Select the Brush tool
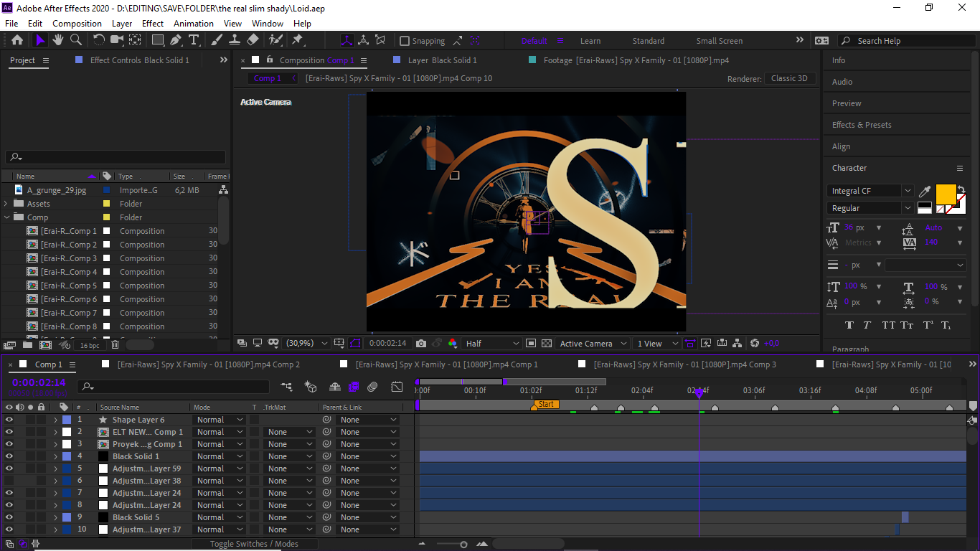The width and height of the screenshot is (980, 551). point(217,40)
